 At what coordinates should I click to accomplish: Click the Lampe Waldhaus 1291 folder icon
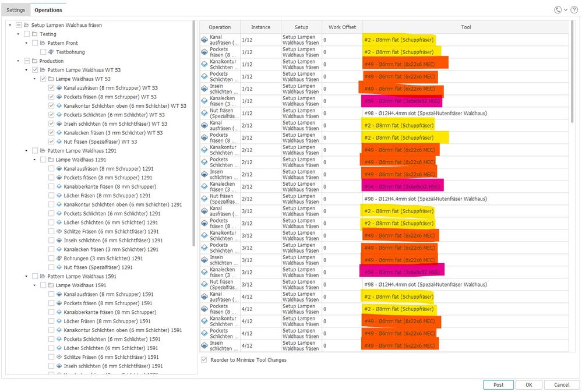click(x=51, y=160)
